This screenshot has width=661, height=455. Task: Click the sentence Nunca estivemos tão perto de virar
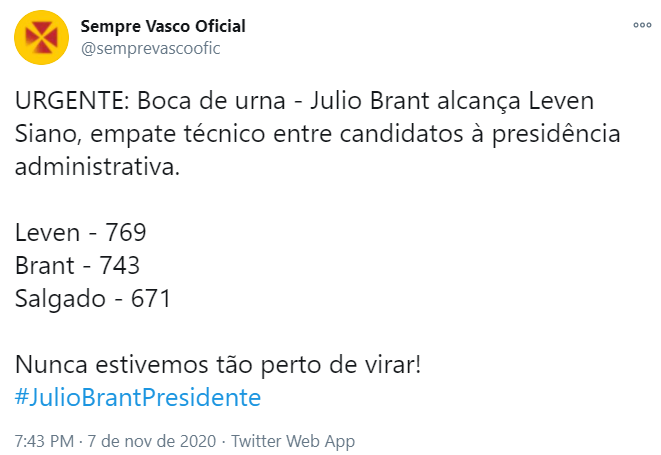(x=217, y=363)
